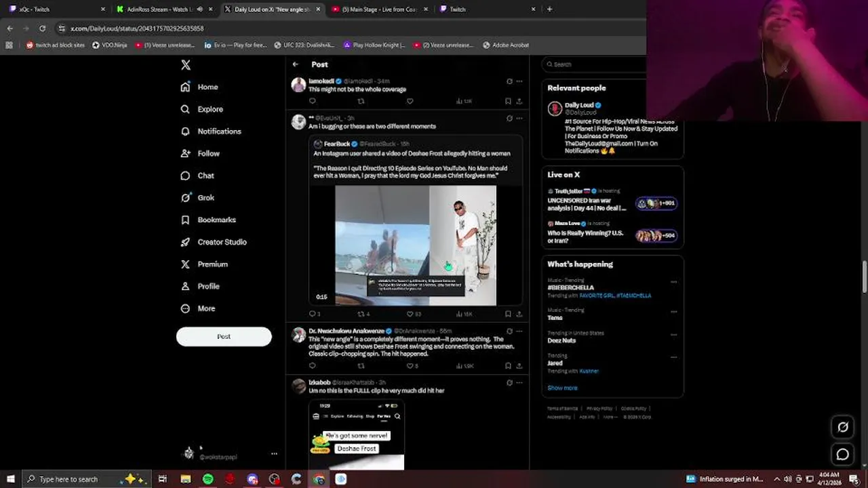Viewport: 868px width, 488px height.
Task: Reply to Dr. Nwachukwu Anakwenze's post
Action: tap(313, 366)
